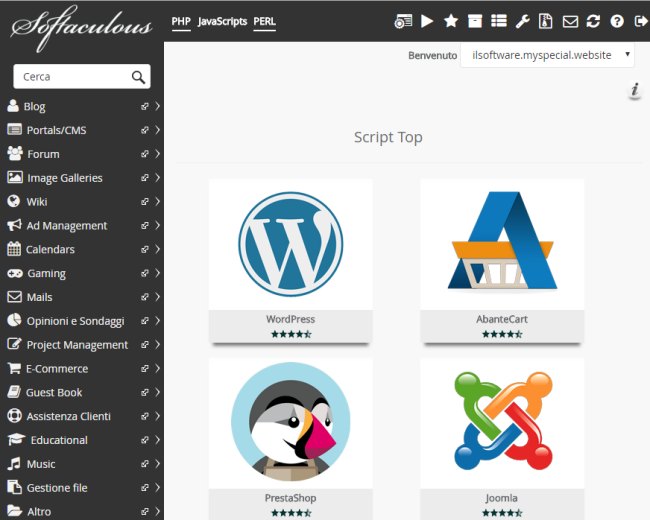Open the WordPress script name link
This screenshot has width=650, height=520.
coord(291,319)
